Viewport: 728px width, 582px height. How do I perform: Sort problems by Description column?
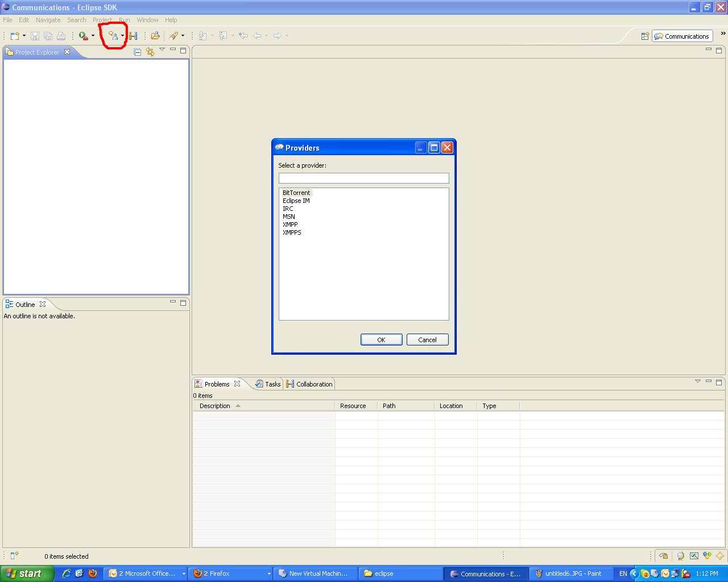click(264, 406)
